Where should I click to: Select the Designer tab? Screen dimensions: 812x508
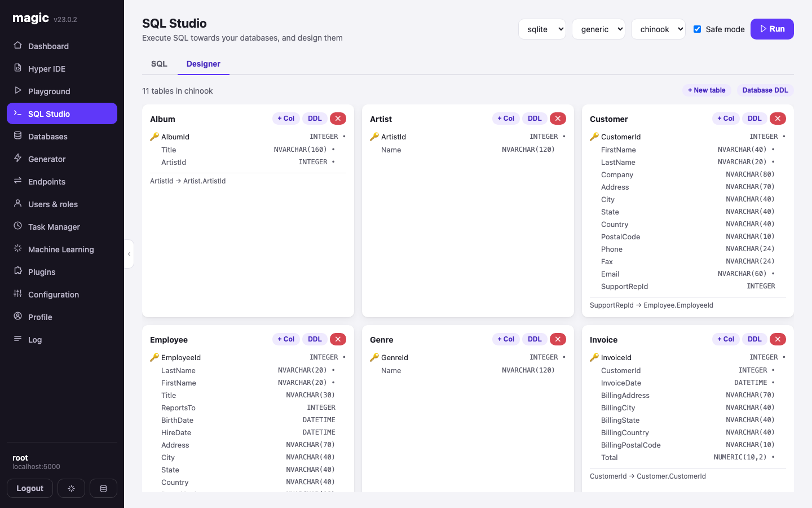click(x=204, y=64)
